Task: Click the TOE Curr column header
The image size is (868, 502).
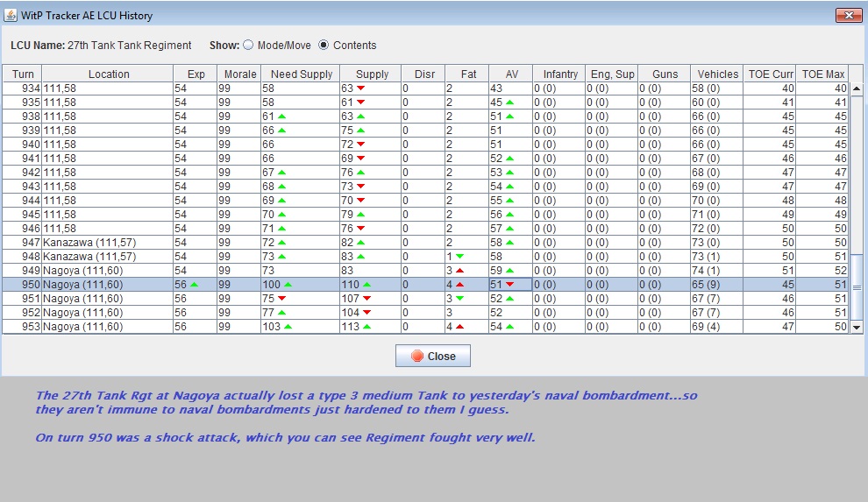Action: (x=770, y=74)
